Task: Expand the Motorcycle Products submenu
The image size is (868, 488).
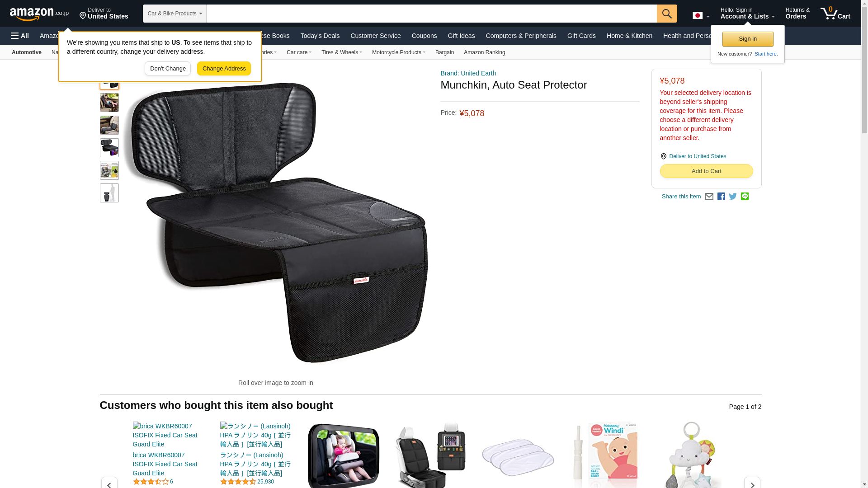Action: 398,52
